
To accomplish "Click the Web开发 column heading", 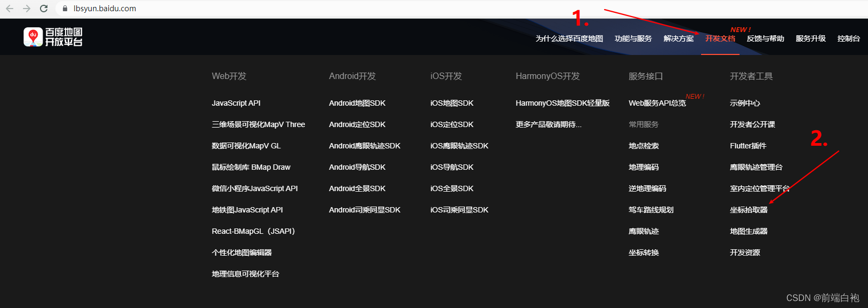I will (229, 76).
